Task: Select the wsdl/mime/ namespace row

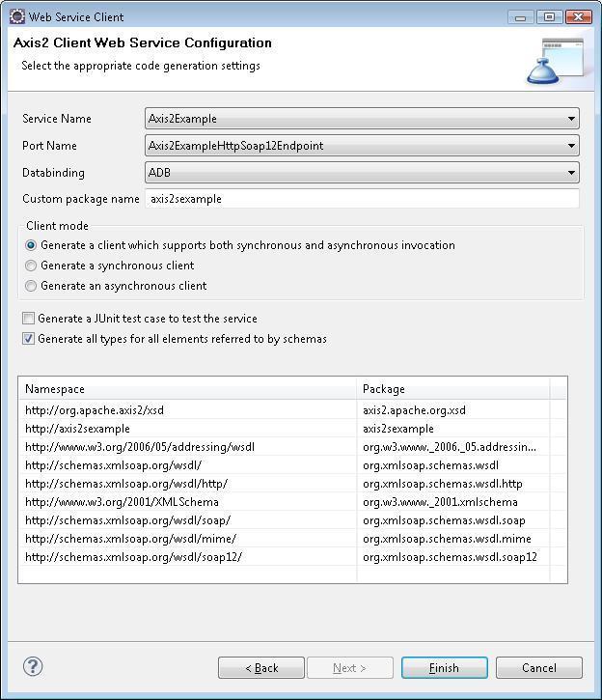Action: pyautogui.click(x=293, y=539)
